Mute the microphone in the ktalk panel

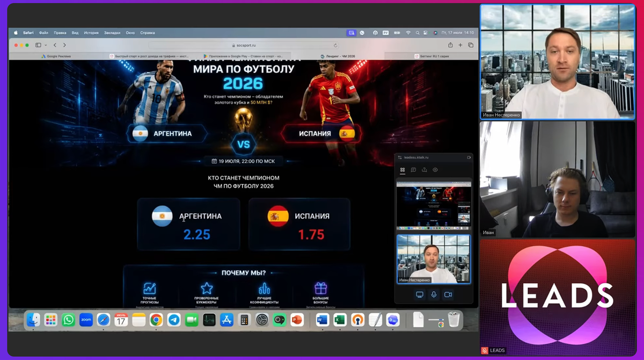[x=434, y=294]
